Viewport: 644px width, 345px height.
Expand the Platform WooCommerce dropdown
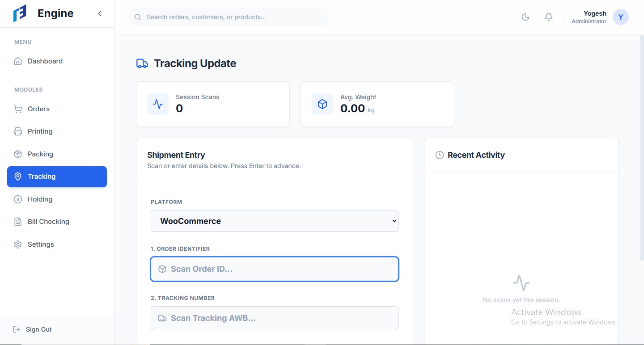point(274,221)
